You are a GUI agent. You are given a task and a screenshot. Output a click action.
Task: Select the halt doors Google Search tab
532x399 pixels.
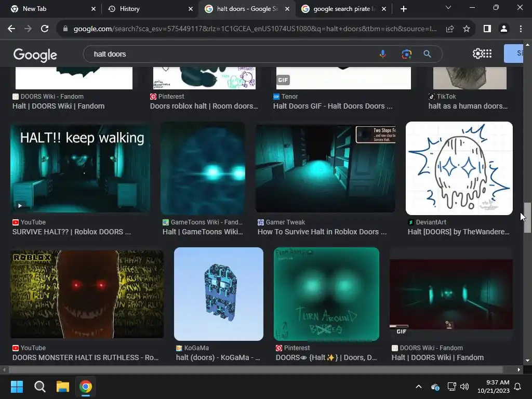(247, 9)
